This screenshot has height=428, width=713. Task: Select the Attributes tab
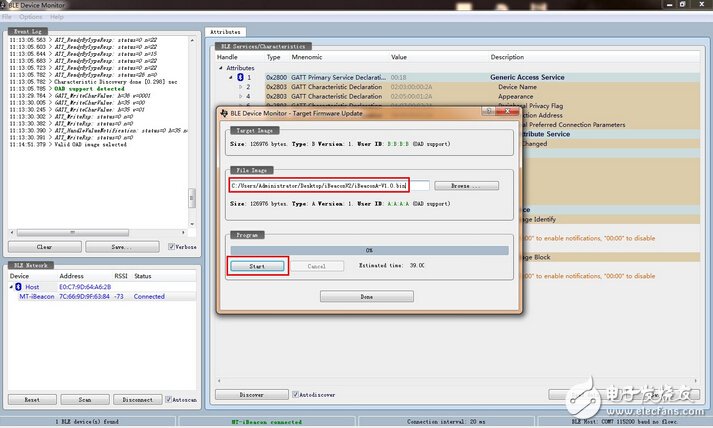[x=226, y=32]
